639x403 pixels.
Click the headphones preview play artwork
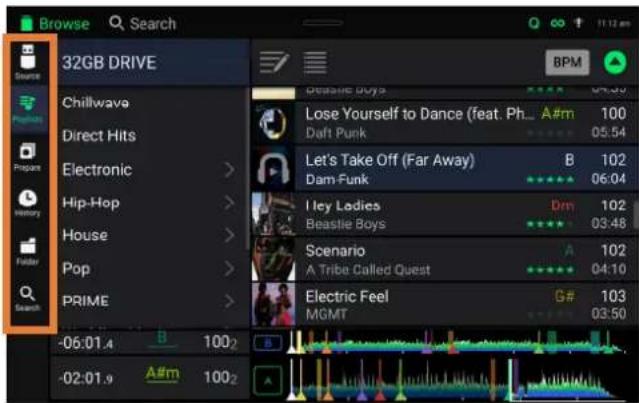pos(273,169)
